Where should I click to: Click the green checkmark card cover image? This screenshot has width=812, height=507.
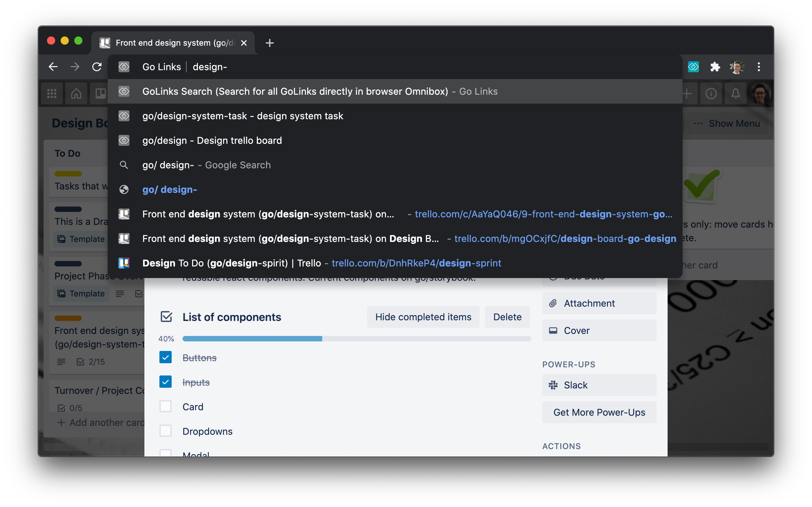pyautogui.click(x=702, y=186)
